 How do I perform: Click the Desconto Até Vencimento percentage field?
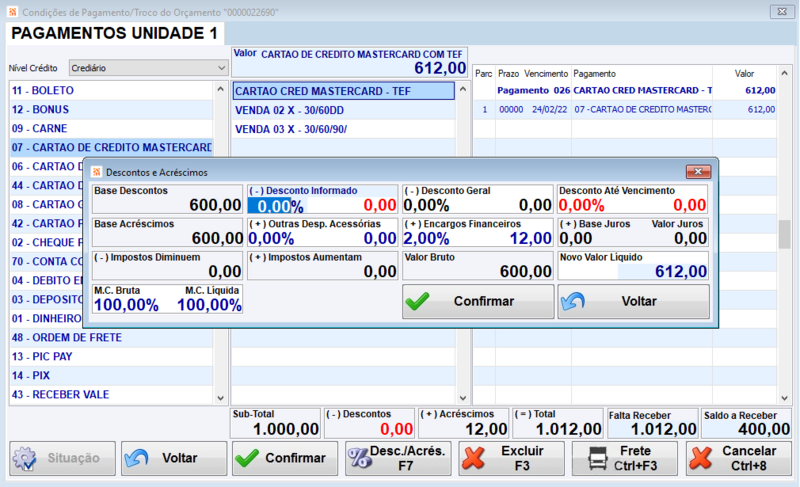(x=582, y=206)
